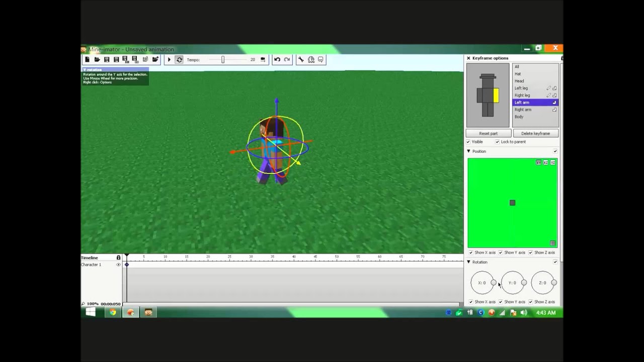Click the camera icon next to tempo value
The height and width of the screenshot is (362, 644).
263,59
